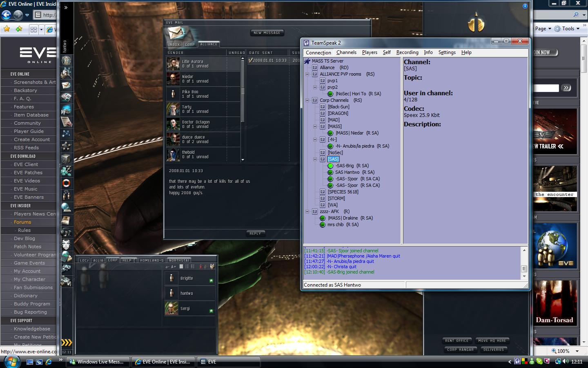Open TeamSpeak Recording menu
Screen dimensions: 588x368
407,52
